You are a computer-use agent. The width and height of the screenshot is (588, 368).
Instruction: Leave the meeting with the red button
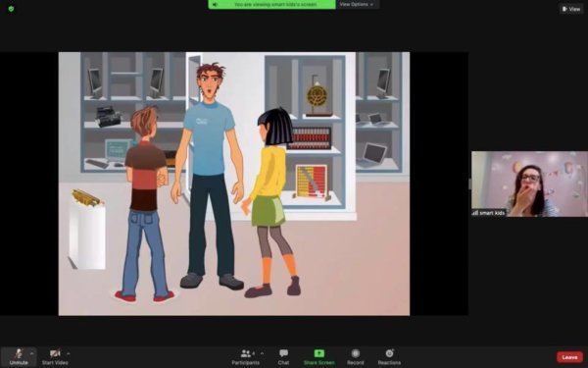click(569, 357)
